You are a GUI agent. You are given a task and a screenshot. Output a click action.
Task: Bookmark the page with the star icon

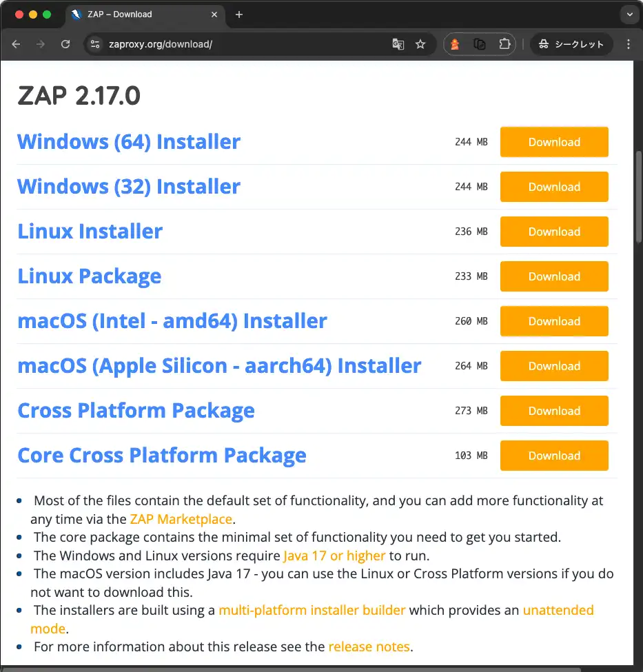pos(420,43)
